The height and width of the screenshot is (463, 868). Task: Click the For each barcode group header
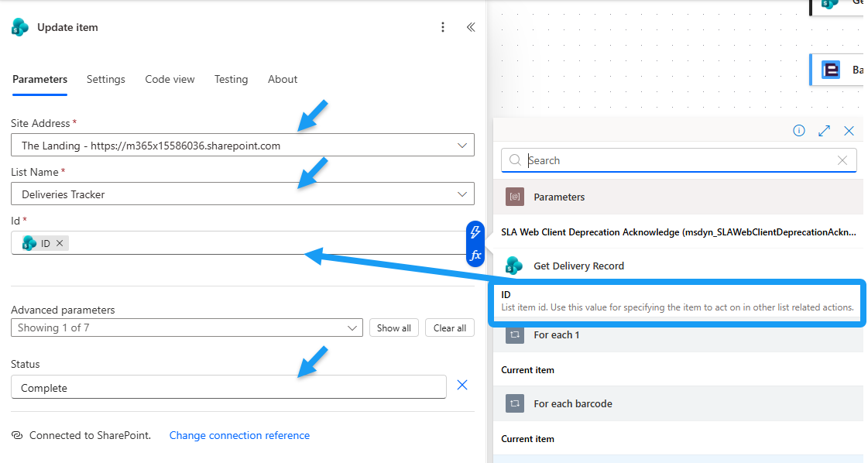[x=678, y=403]
